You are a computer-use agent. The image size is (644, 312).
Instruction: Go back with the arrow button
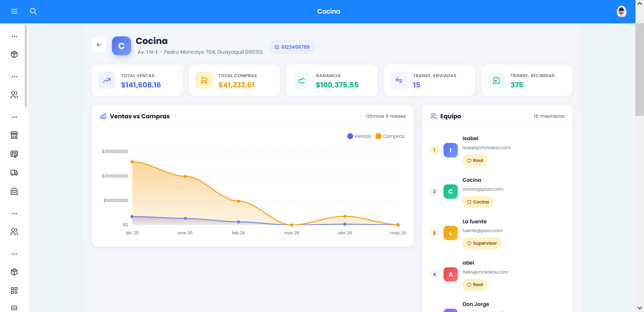pyautogui.click(x=99, y=45)
